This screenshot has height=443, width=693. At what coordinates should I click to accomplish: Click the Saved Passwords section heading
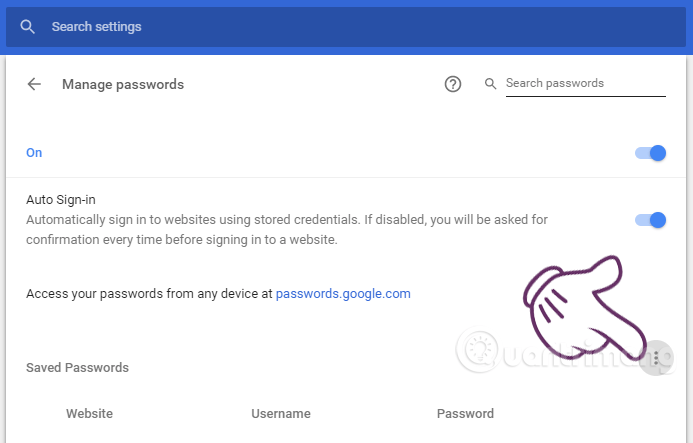pos(77,368)
